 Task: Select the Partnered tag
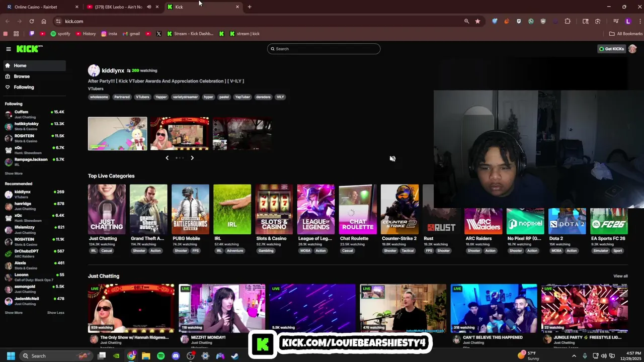click(x=122, y=97)
